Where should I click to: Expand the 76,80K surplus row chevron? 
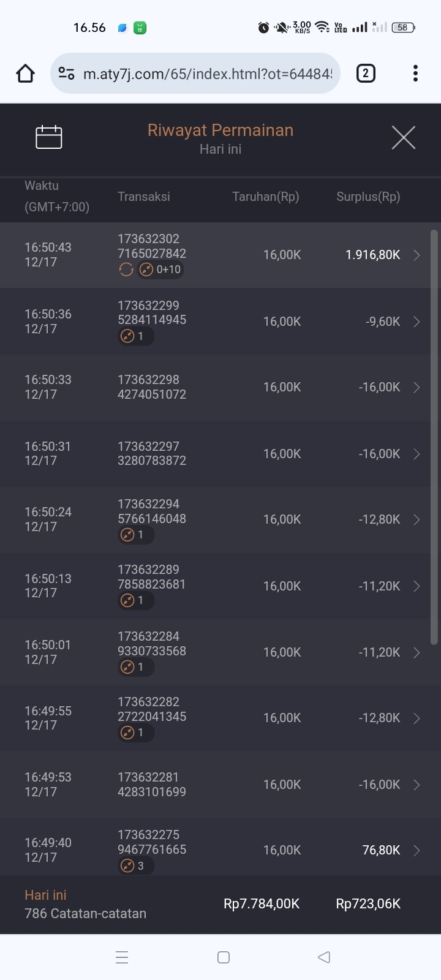(x=417, y=850)
